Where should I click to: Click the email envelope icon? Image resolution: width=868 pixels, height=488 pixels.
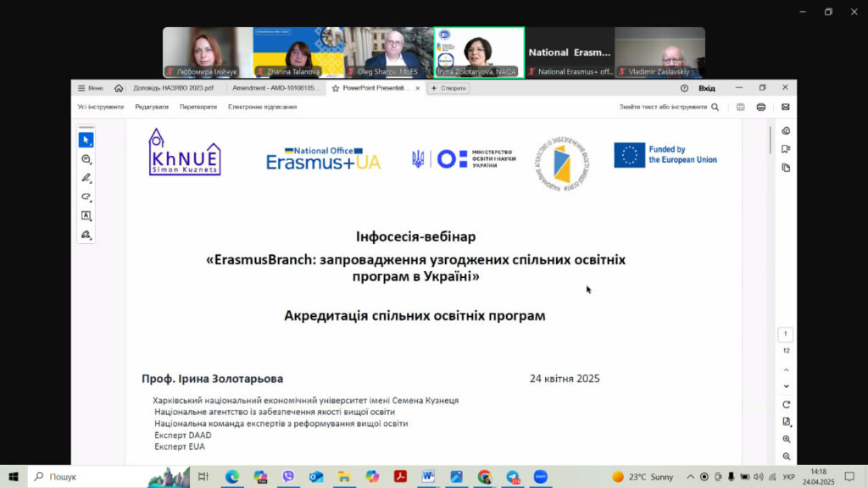(x=786, y=107)
